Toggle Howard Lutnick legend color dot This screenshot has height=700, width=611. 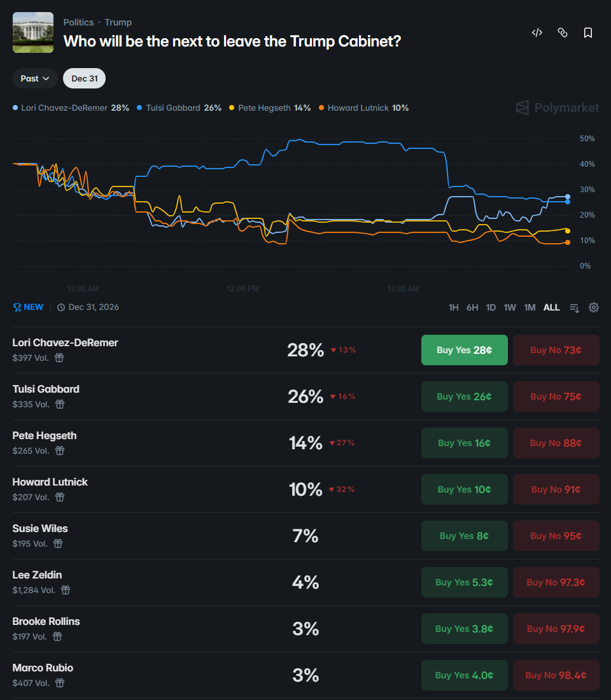click(x=321, y=108)
